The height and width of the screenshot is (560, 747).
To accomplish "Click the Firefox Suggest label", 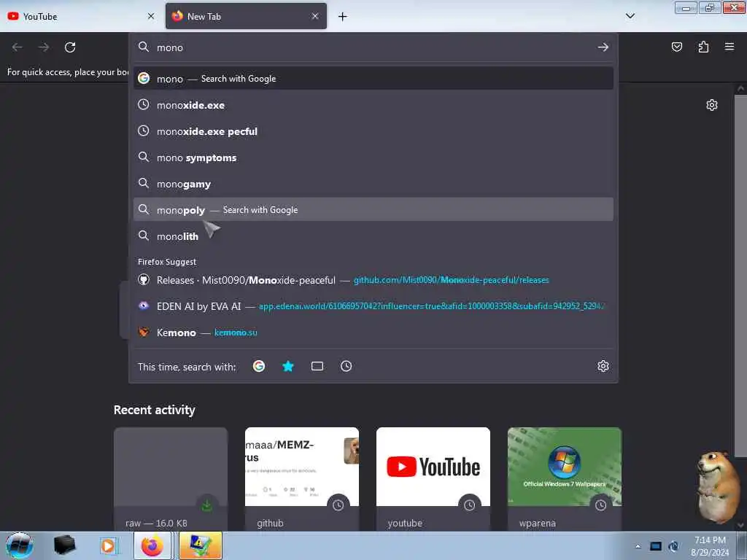I will coord(167,262).
